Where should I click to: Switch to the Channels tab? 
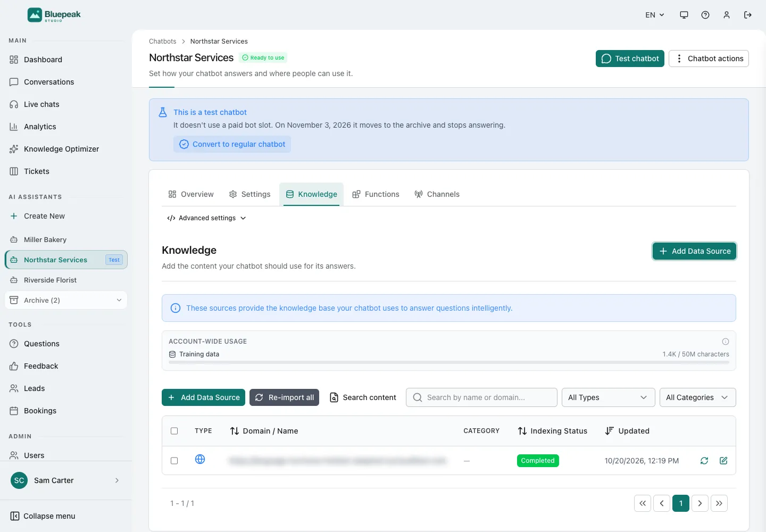coord(437,194)
